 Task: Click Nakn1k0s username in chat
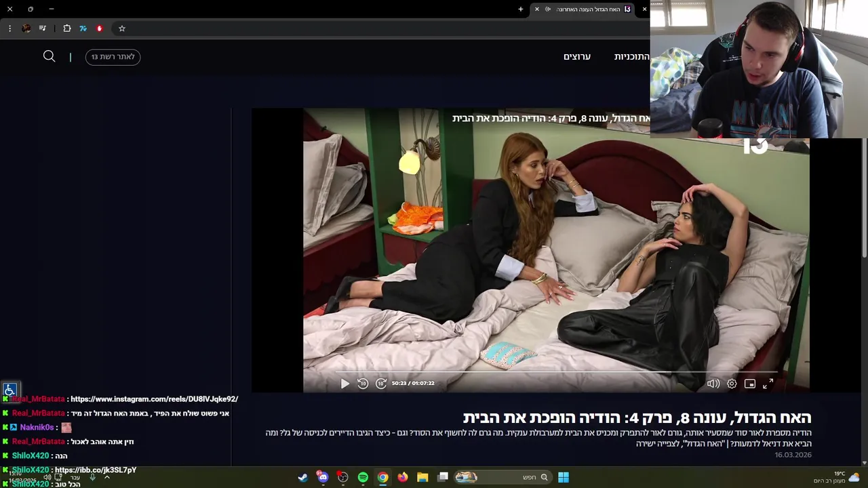(x=37, y=428)
